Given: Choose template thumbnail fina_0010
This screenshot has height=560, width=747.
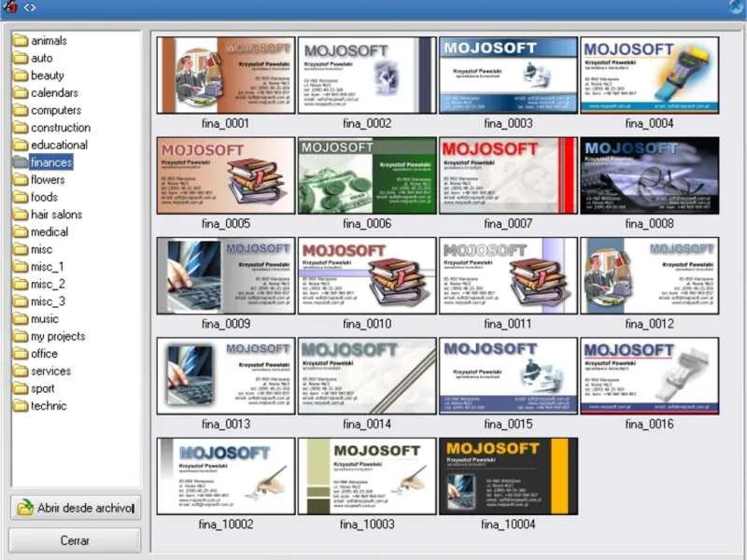Looking at the screenshot, I should pyautogui.click(x=367, y=275).
